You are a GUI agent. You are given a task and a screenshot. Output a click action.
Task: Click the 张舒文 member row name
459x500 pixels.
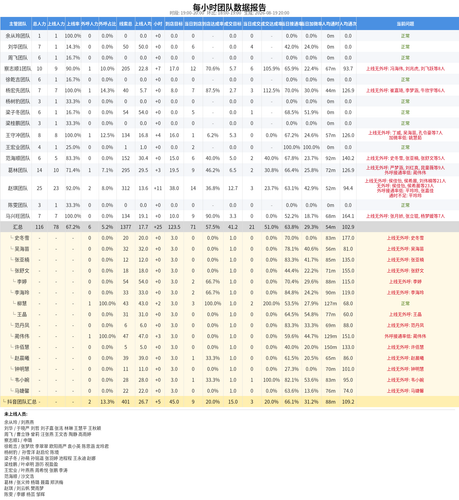pos(22,271)
